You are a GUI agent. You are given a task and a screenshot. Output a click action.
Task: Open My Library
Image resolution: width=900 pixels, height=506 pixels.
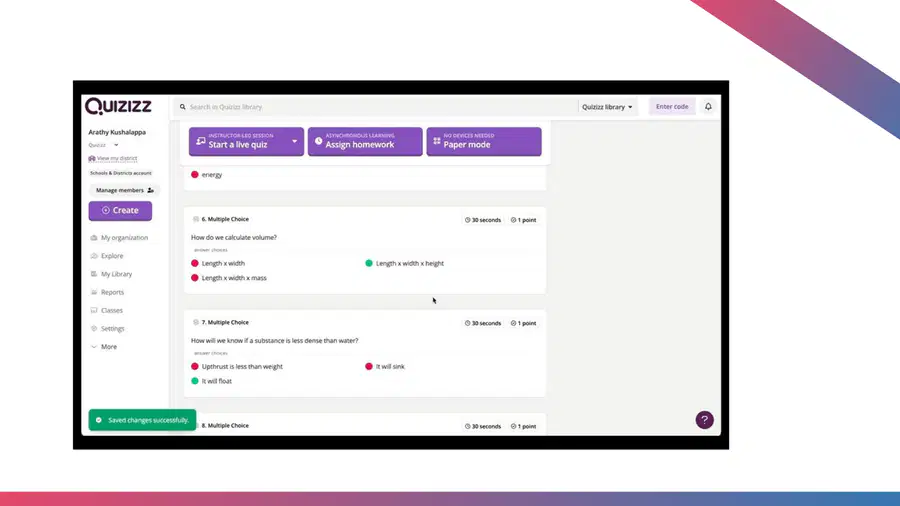111,274
